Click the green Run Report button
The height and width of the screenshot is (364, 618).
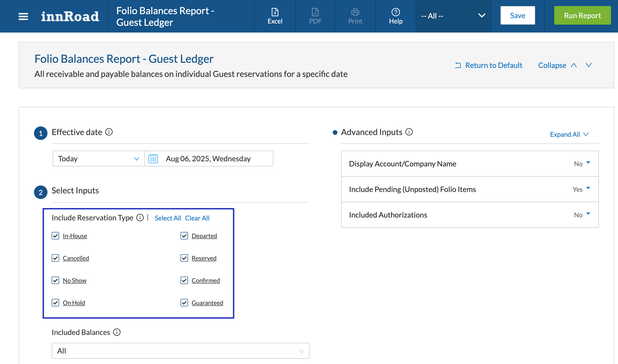tap(582, 15)
